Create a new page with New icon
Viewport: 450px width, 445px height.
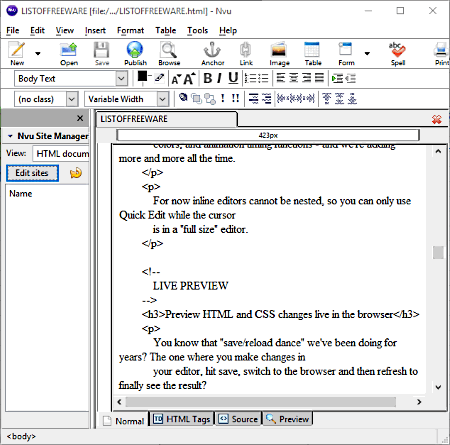tap(17, 53)
